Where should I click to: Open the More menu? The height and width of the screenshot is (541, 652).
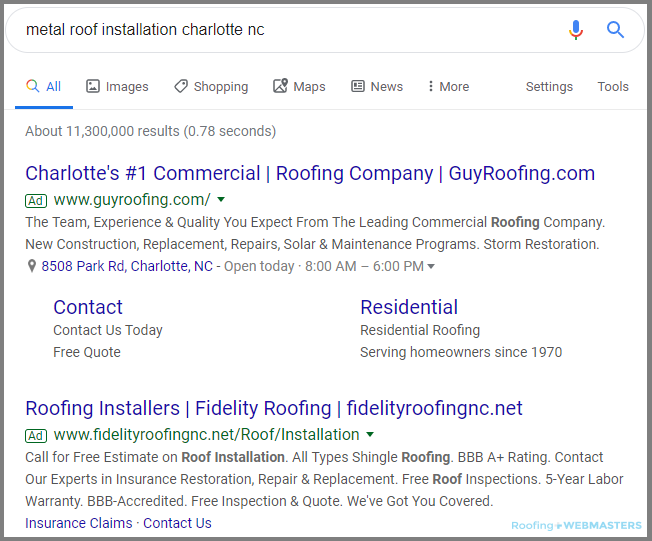coord(449,86)
